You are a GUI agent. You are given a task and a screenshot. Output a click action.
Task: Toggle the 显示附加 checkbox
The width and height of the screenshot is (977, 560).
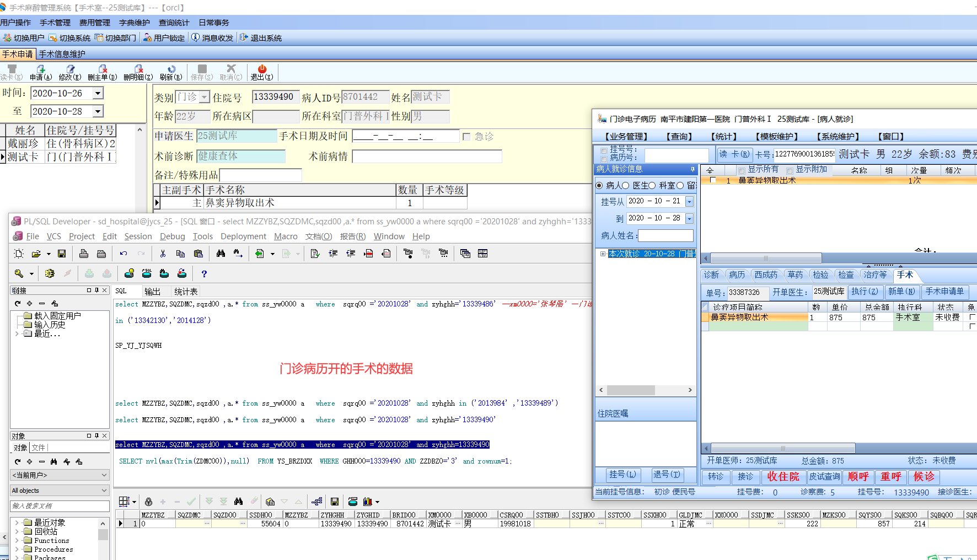coord(790,170)
